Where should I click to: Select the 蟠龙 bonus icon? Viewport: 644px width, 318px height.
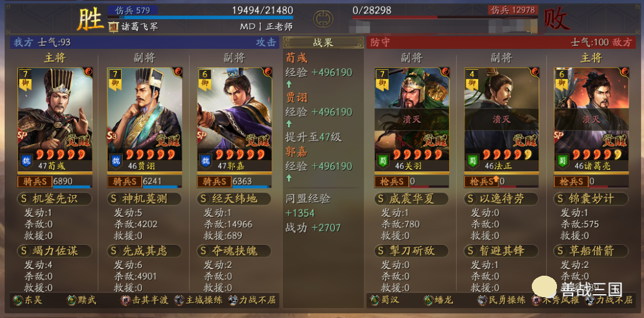pos(429,300)
